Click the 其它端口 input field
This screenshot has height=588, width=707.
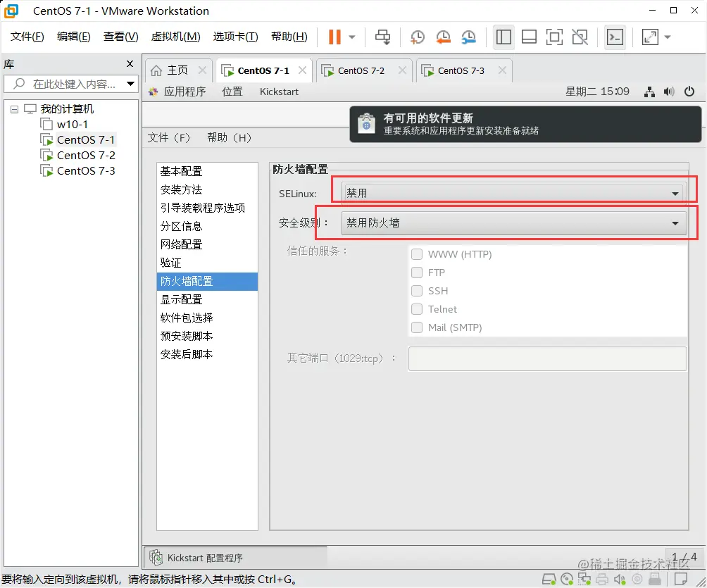[547, 358]
